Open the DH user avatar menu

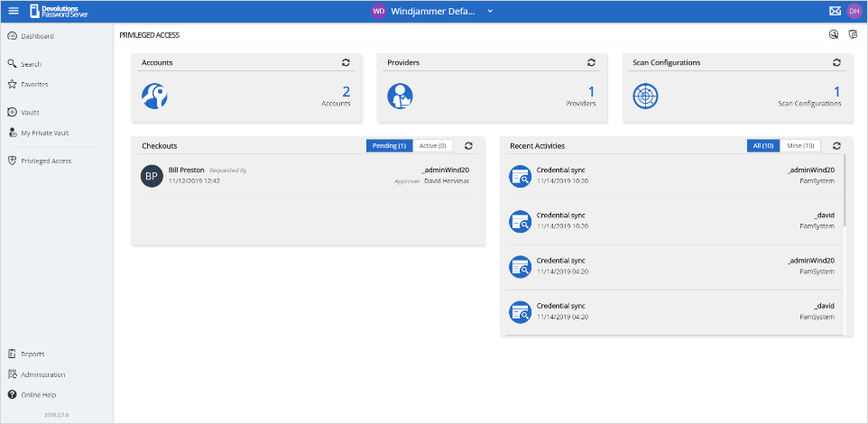coord(854,11)
